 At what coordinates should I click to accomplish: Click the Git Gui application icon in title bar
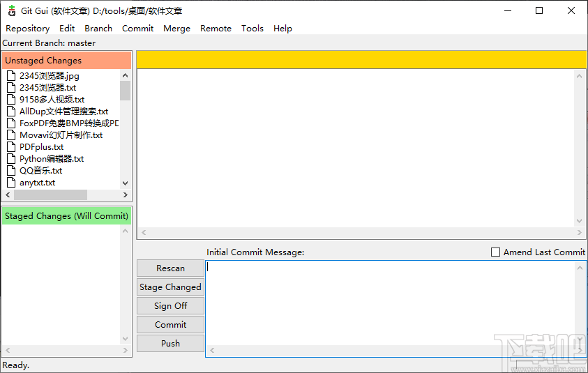[x=12, y=11]
